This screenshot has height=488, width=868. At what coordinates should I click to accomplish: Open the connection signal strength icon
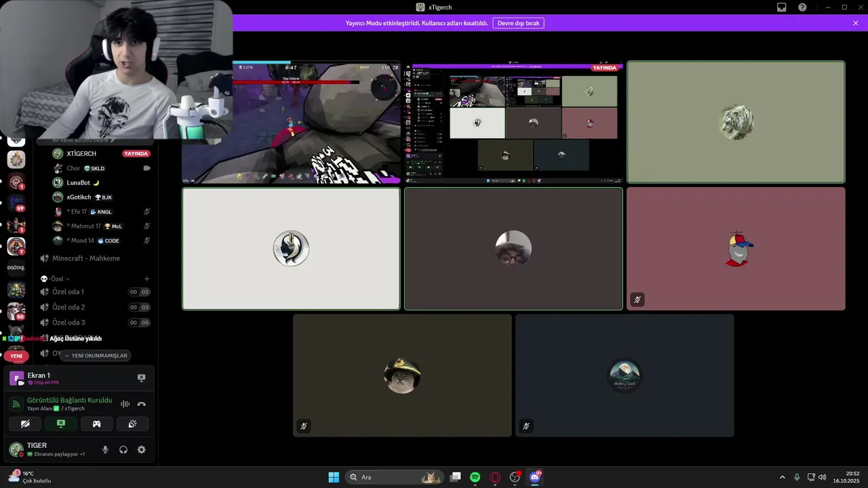coord(16,404)
